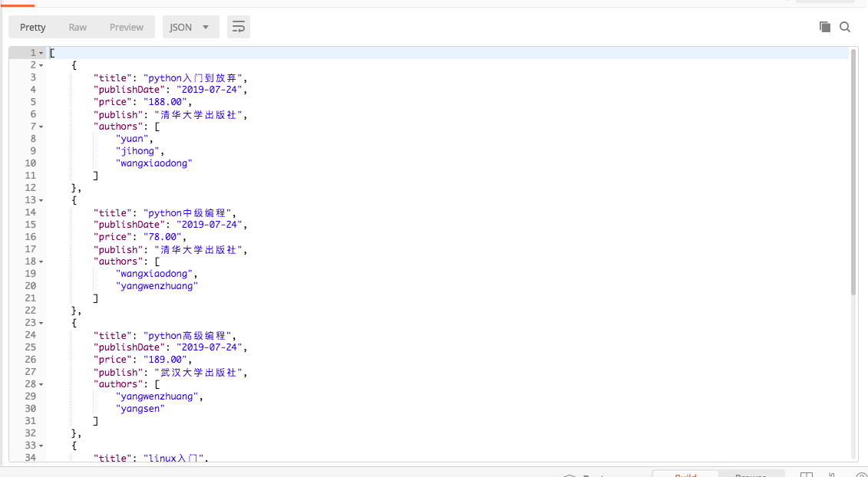Viewport: 868px width, 477px height.
Task: Click line number 22 in the gutter
Action: coord(31,311)
